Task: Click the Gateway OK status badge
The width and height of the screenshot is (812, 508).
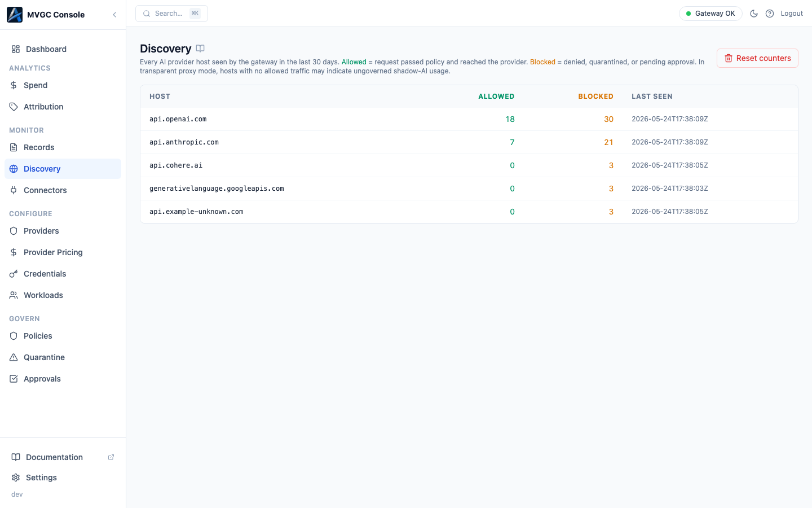Action: [x=710, y=14]
